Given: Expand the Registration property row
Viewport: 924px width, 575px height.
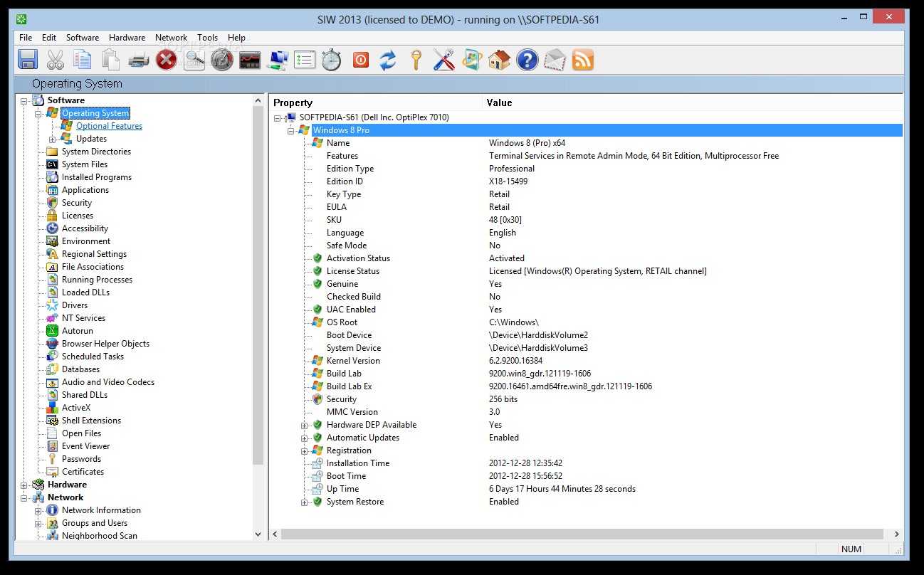Looking at the screenshot, I should pos(305,450).
